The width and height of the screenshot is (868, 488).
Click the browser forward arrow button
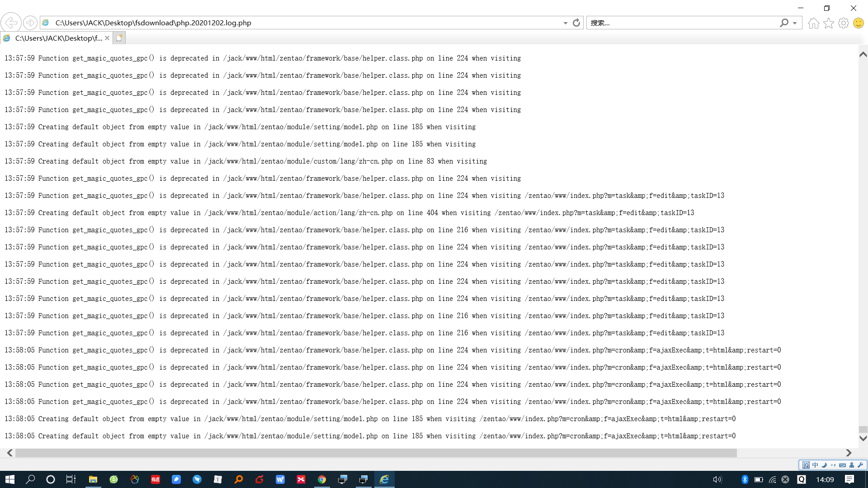coord(30,23)
